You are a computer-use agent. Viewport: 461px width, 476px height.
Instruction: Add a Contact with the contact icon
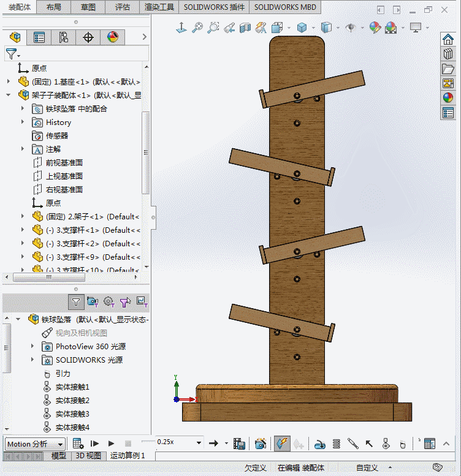[386, 444]
